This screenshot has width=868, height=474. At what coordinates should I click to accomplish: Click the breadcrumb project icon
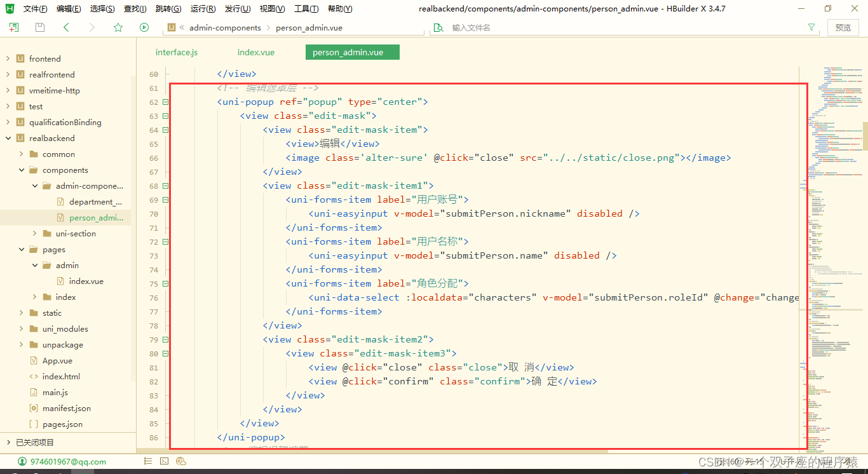click(x=172, y=27)
